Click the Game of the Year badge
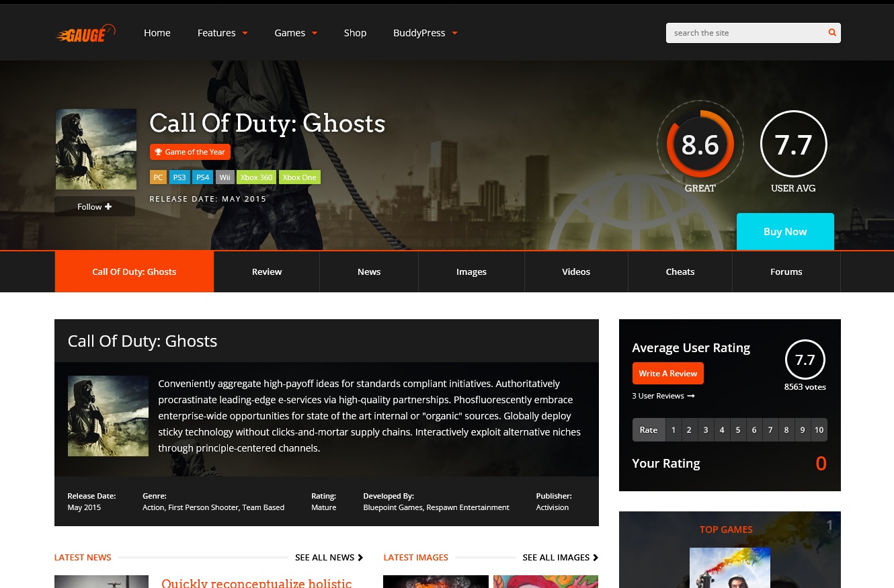 190,152
